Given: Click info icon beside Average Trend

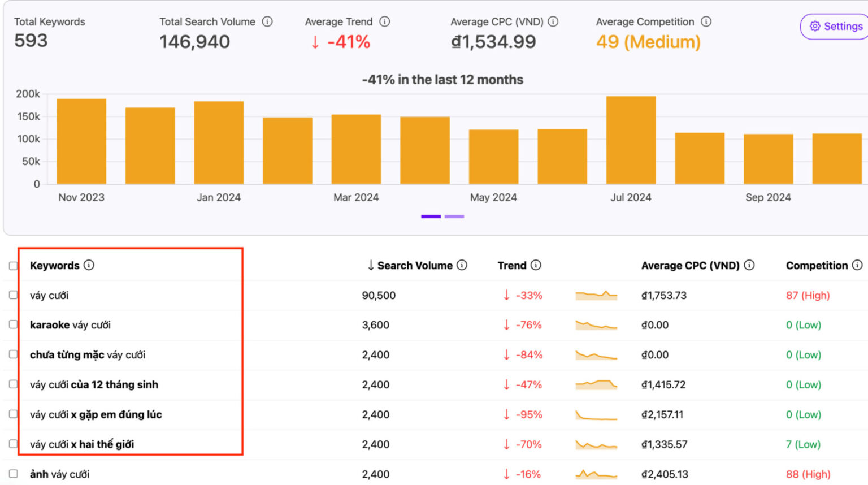Looking at the screenshot, I should [385, 21].
